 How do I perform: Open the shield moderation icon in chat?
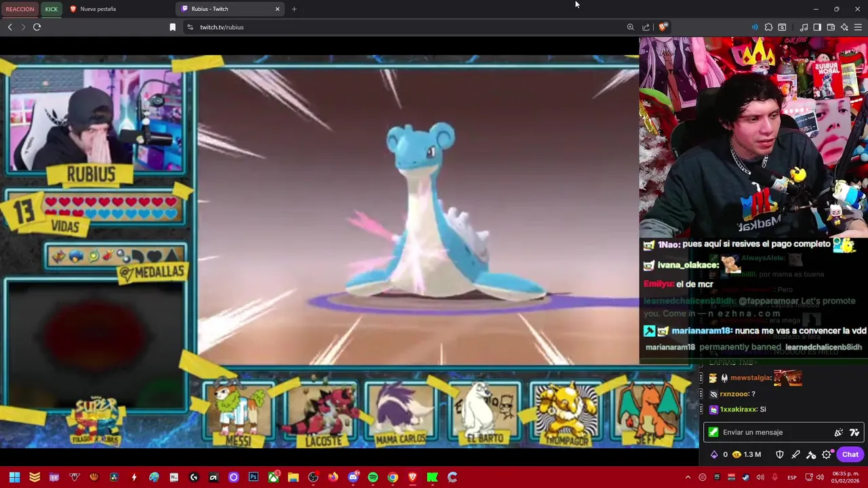point(780,455)
